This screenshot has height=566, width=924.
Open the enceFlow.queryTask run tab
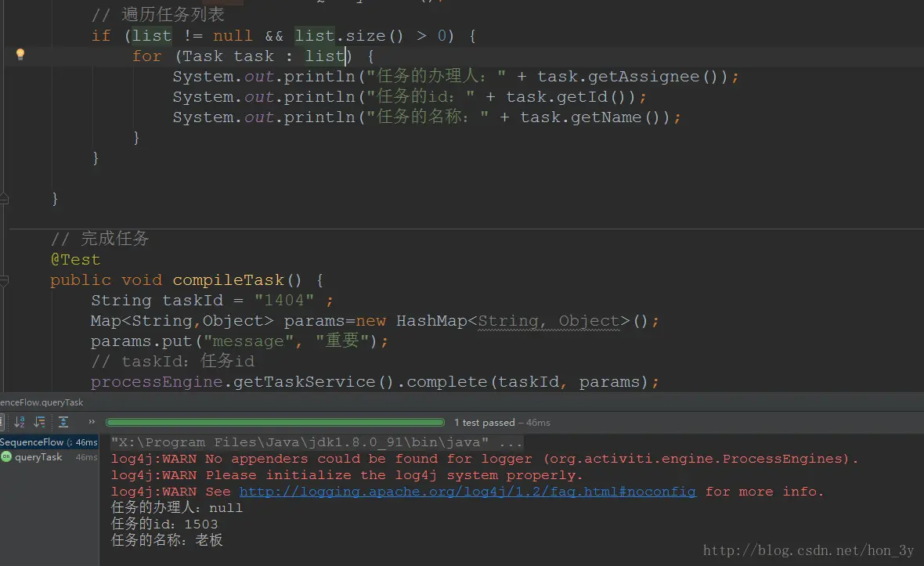coord(42,402)
